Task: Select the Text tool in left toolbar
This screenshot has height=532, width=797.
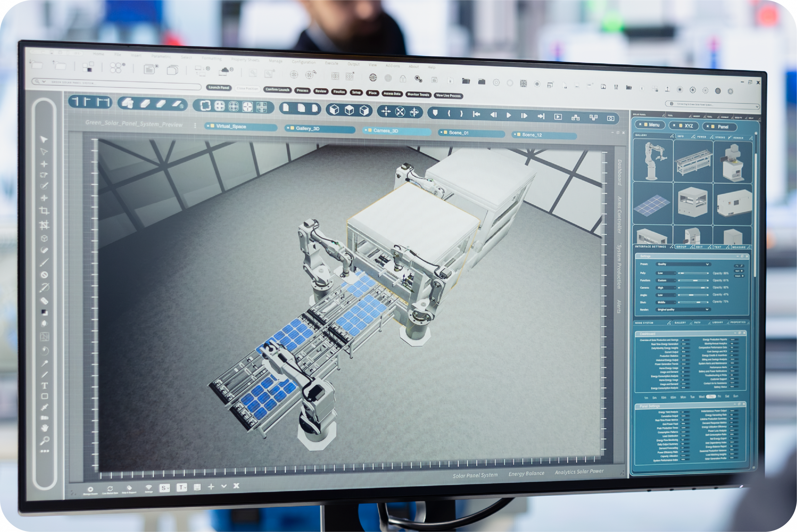Action: click(x=45, y=386)
